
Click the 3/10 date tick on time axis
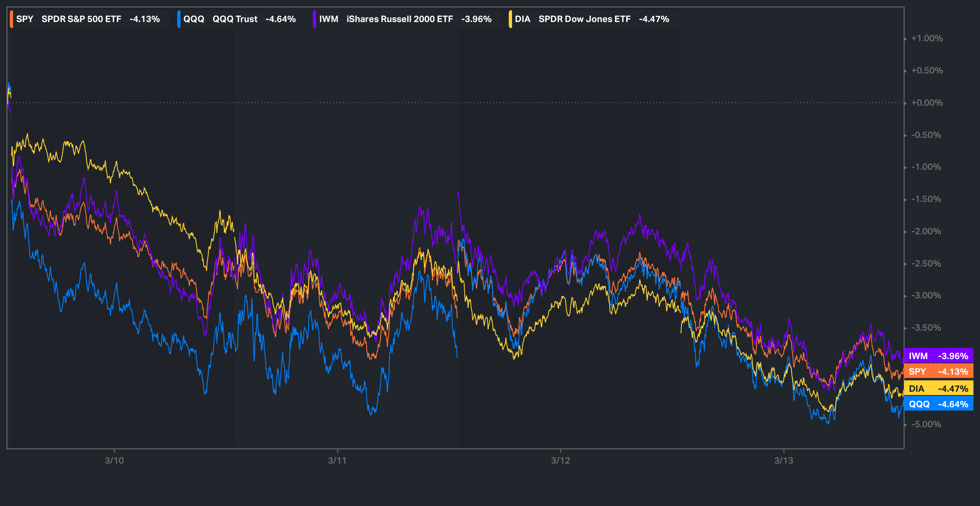point(114,460)
